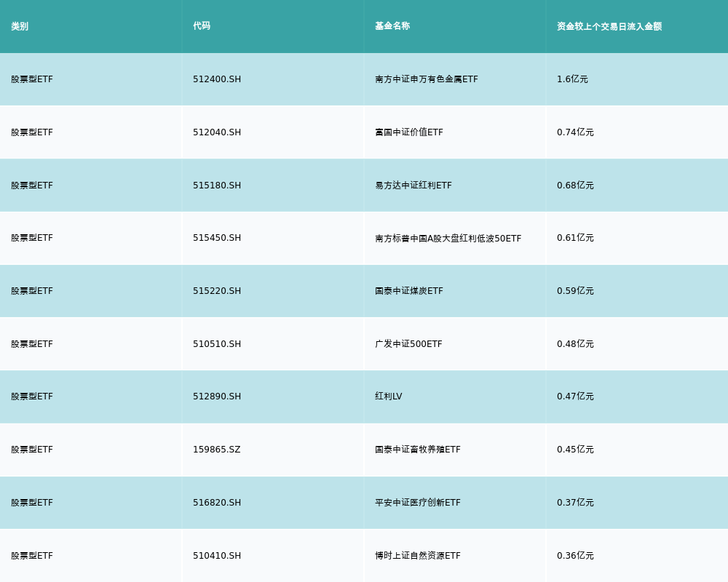This screenshot has width=728, height=582.
Task: Select code 510510.SH
Action: (217, 344)
